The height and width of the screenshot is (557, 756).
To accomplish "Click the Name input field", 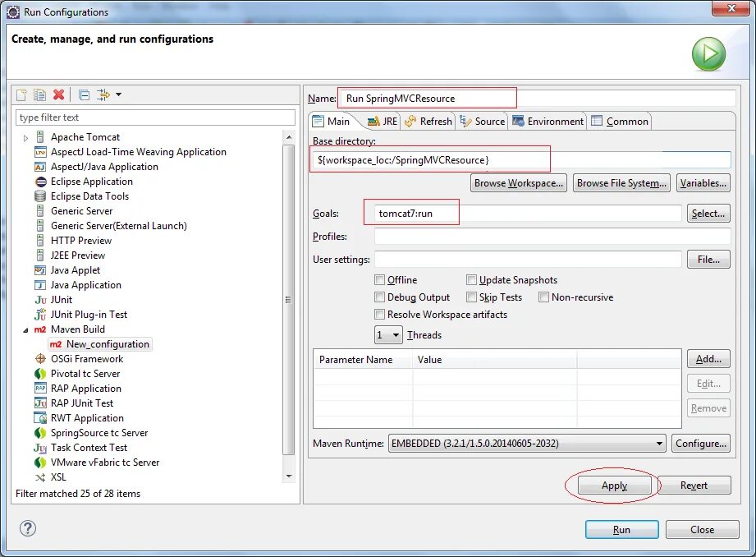I will pyautogui.click(x=538, y=99).
